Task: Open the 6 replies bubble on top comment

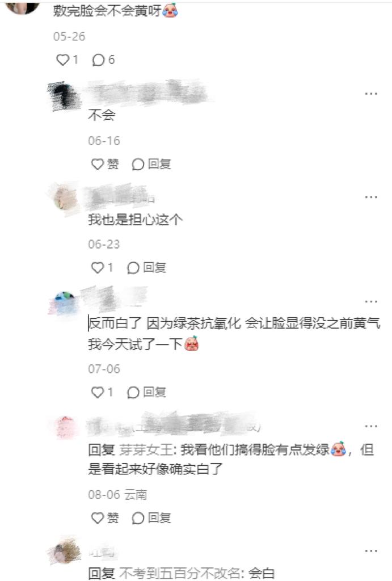Action: tap(103, 60)
